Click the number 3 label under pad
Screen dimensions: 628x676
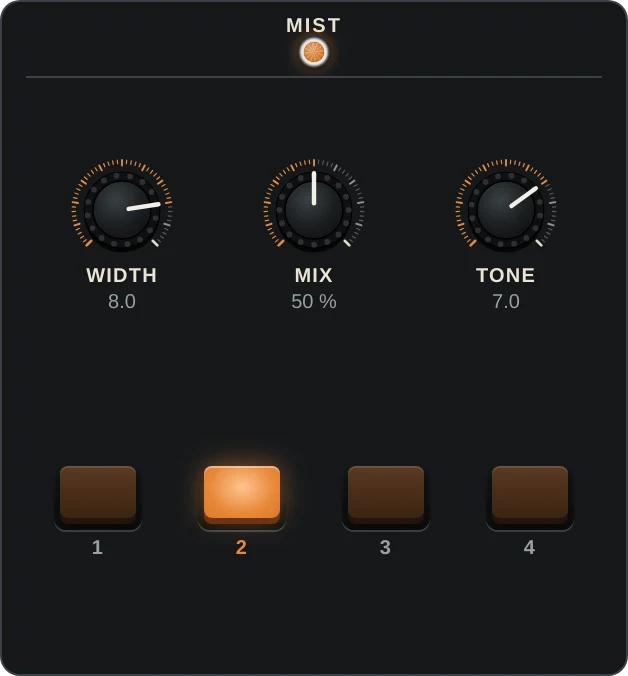[385, 548]
